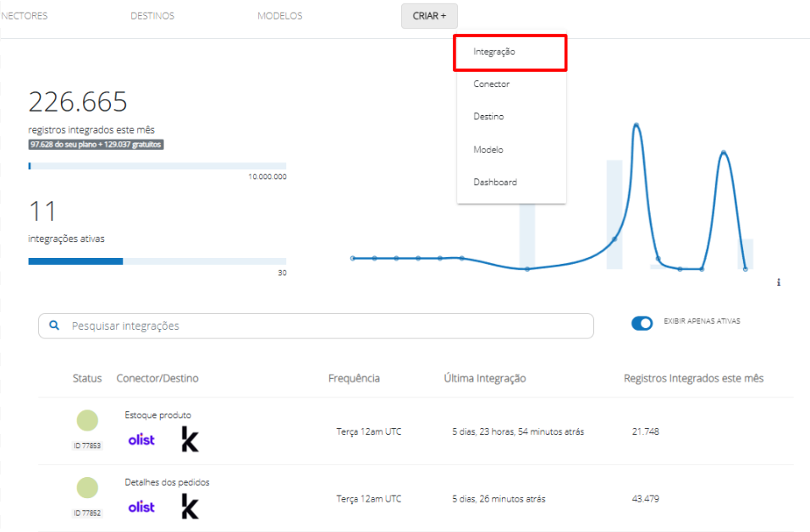Image resolution: width=810 pixels, height=532 pixels.
Task: Click the chart info icon
Action: (x=778, y=282)
